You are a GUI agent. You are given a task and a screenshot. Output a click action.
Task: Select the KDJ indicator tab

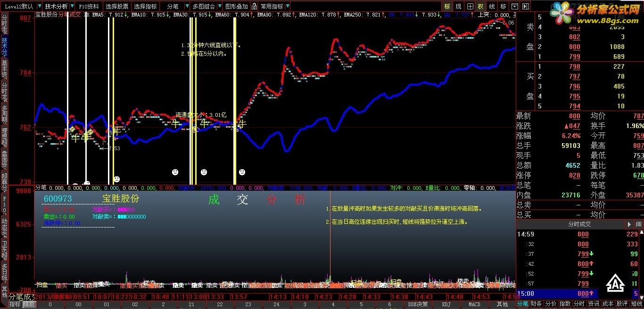coord(447,304)
